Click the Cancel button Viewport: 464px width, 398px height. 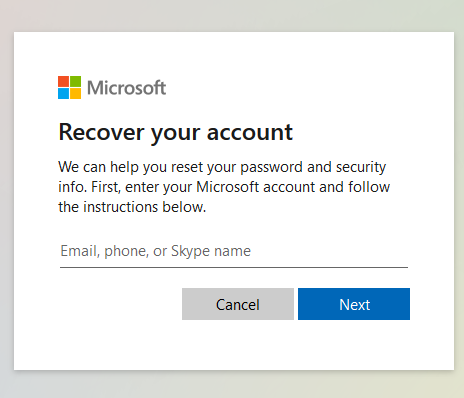238,304
